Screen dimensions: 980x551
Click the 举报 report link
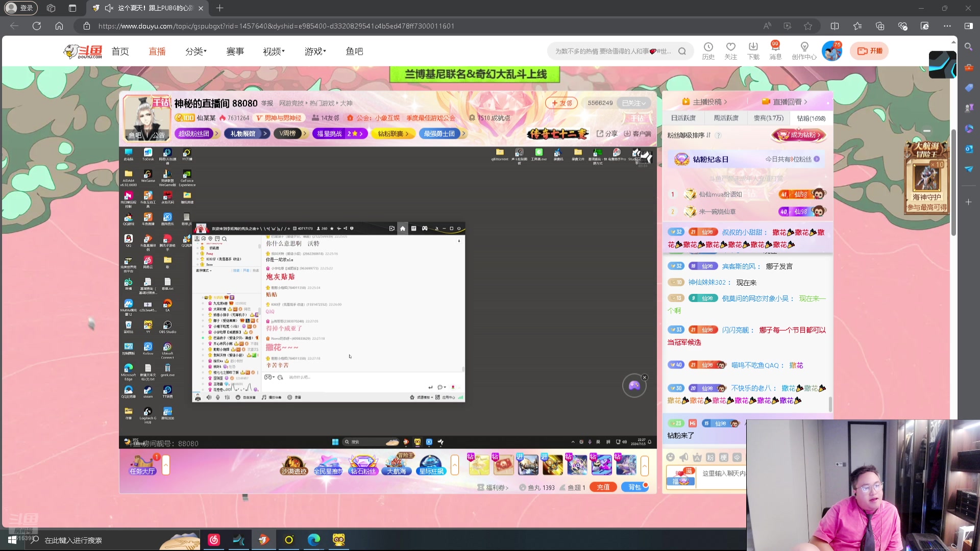267,103
